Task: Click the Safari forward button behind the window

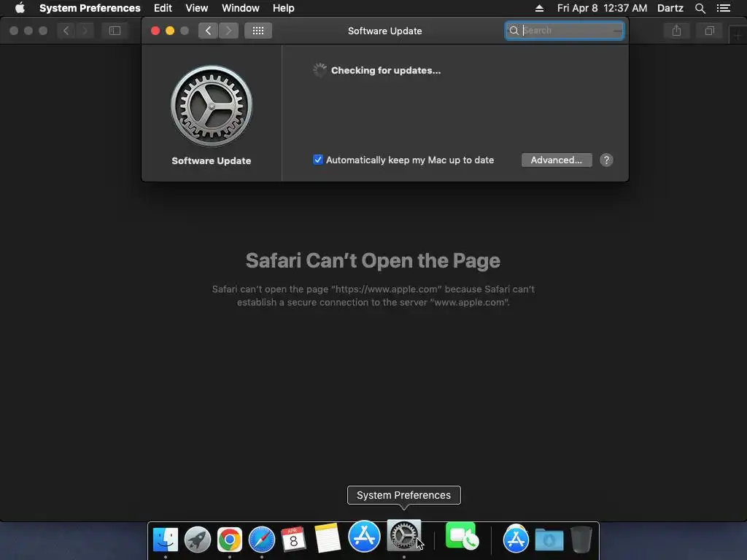Action: pyautogui.click(x=85, y=31)
